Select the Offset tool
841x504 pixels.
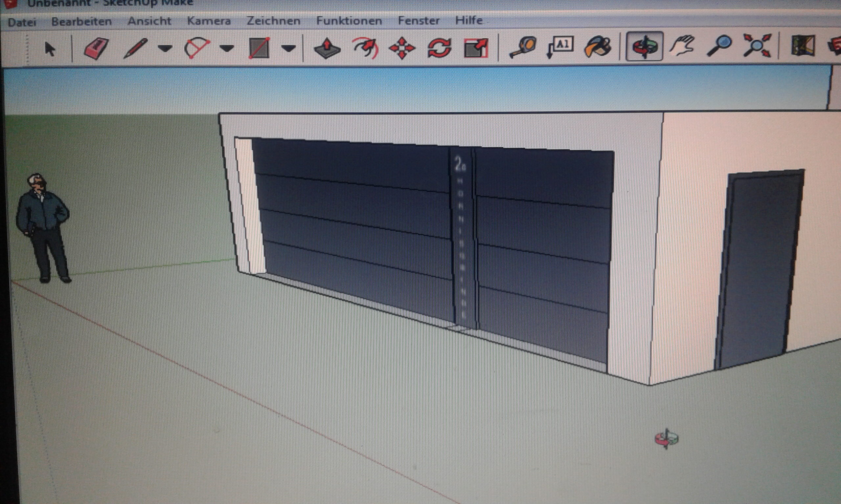point(365,48)
